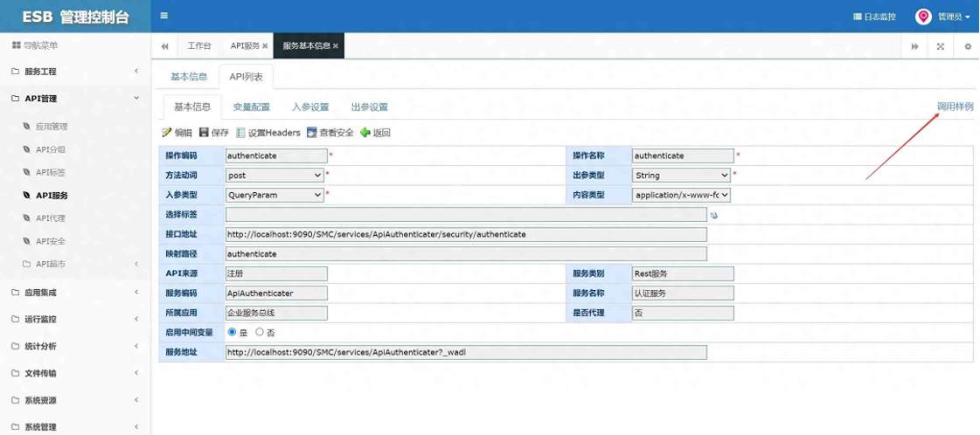Click the 所属应用 企业服务总线 field
Viewport: 980px width, 435px height.
pyautogui.click(x=276, y=314)
